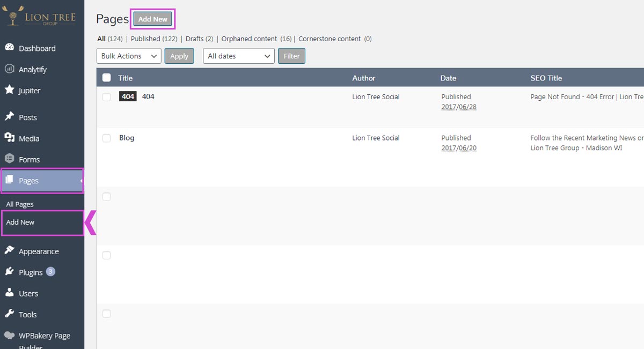The image size is (644, 349).
Task: Tick the checkbox for the 404 page
Action: [x=106, y=97]
